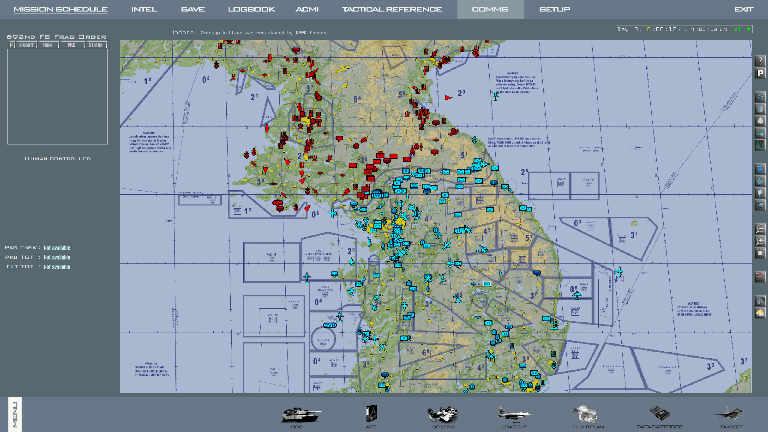This screenshot has width=768, height=432.
Task: Open the Briefing icon
Action: click(443, 416)
